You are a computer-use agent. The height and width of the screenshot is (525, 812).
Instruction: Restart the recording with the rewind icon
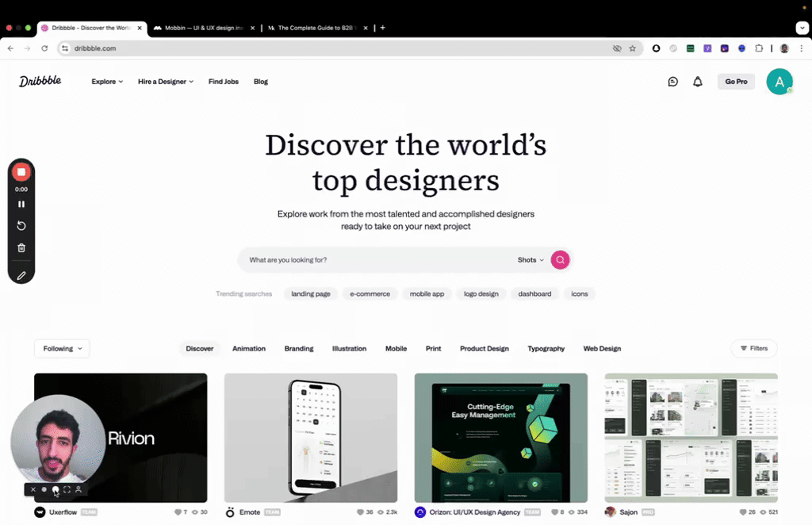21,226
